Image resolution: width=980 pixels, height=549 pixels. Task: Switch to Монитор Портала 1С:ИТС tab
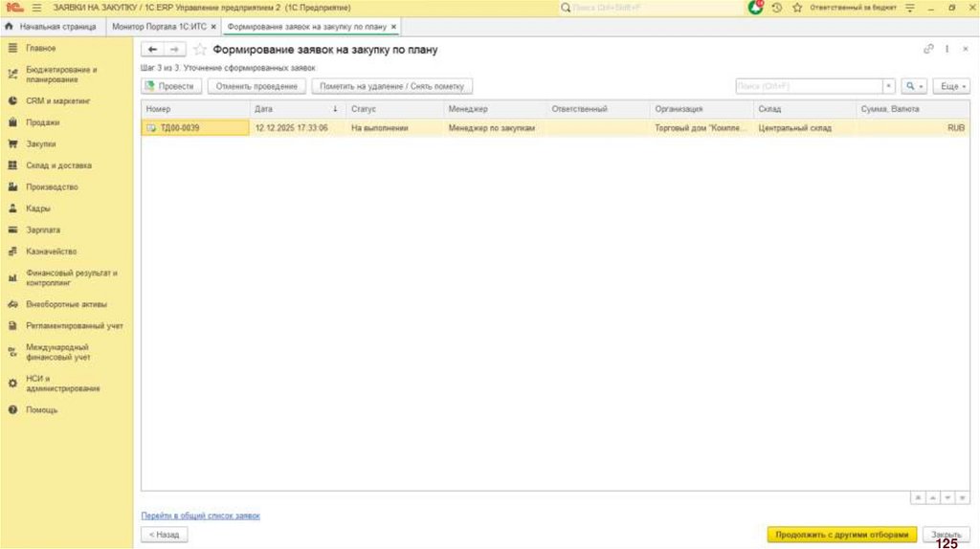point(159,27)
